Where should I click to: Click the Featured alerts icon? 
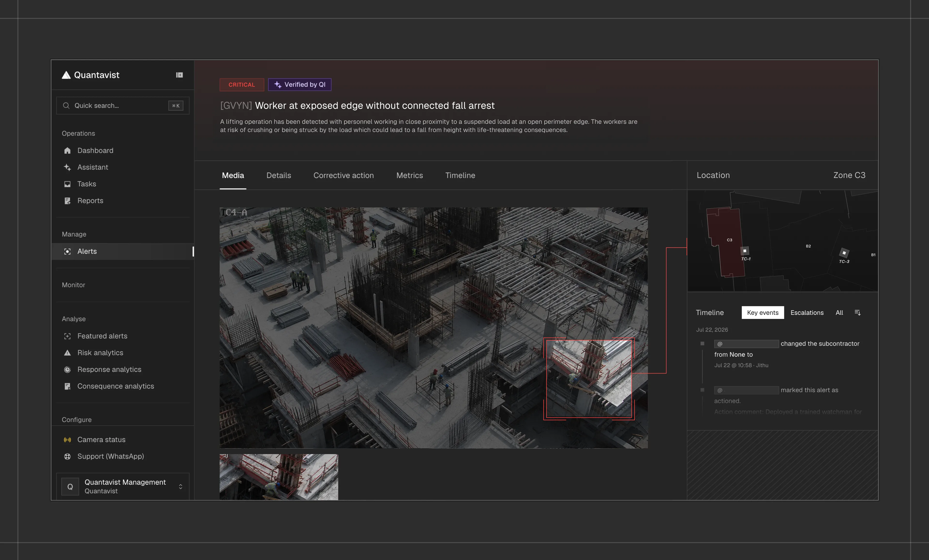67,336
